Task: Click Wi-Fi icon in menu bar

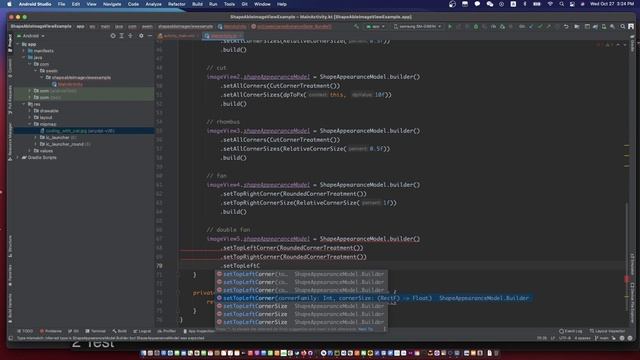Action: [x=550, y=4]
